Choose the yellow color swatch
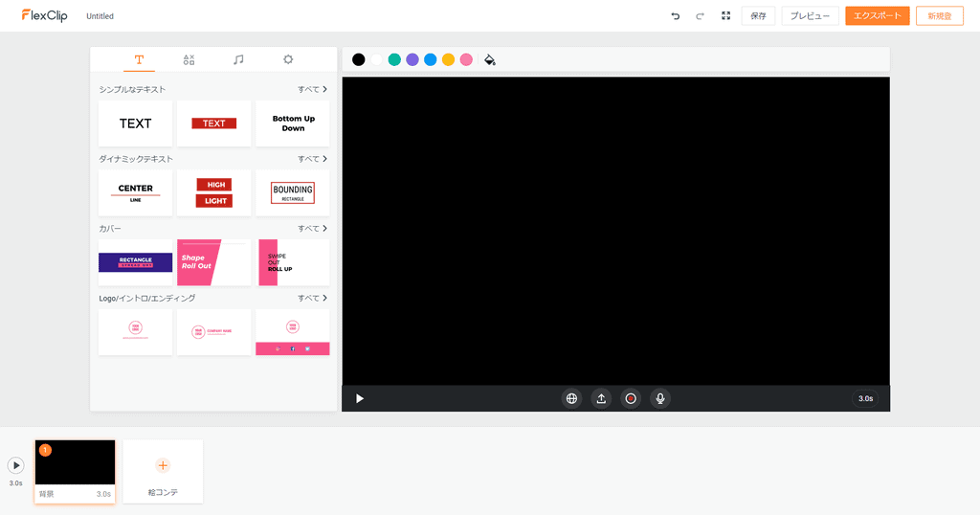Viewport: 980px width, 515px height. pos(448,59)
